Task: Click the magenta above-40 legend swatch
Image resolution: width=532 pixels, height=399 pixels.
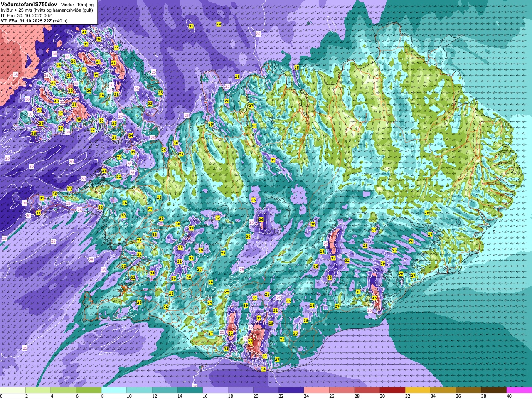Action: 520,390
